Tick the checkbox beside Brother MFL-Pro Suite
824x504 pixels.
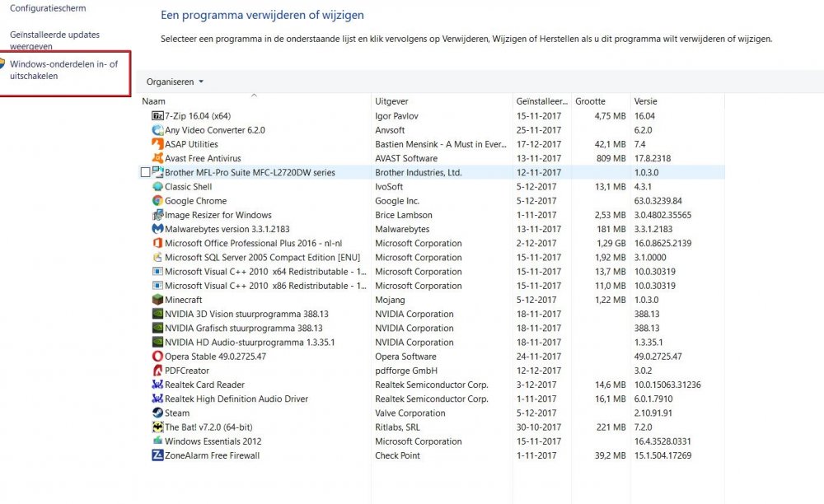[x=146, y=172]
